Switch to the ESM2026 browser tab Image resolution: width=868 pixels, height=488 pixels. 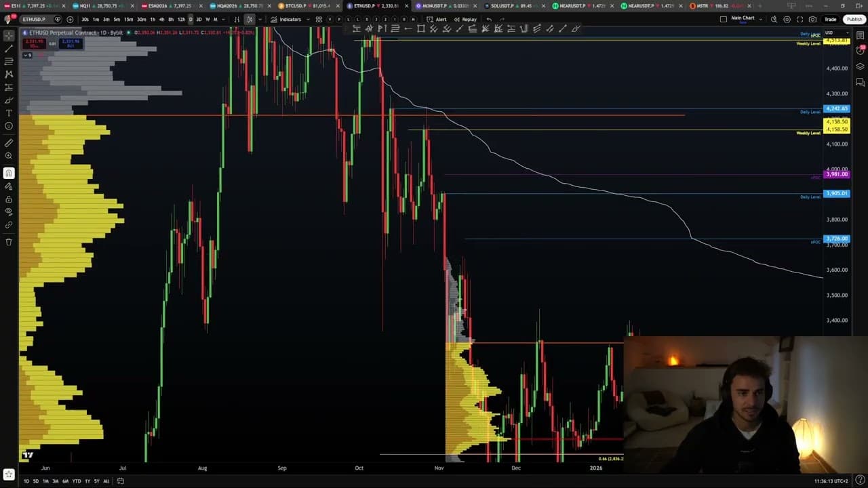click(173, 5)
